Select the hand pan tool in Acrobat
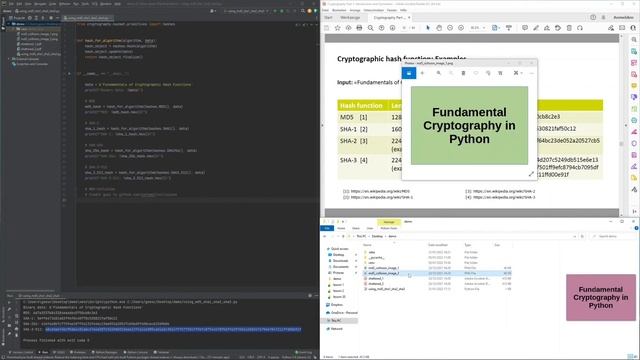The width and height of the screenshot is (640, 360). 439,28
